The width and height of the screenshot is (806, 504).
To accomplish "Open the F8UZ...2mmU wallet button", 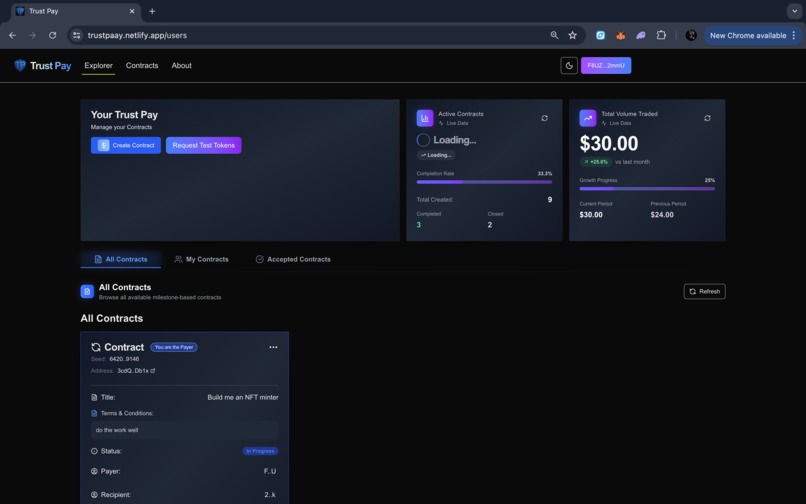I will [x=606, y=65].
